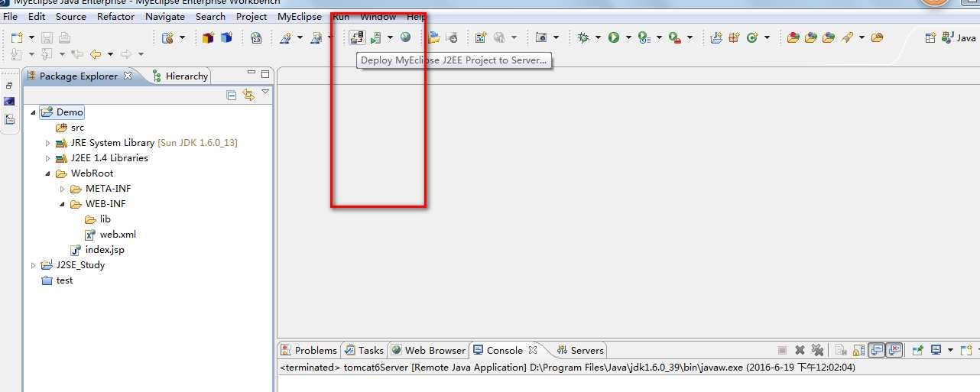This screenshot has height=392, width=980.
Task: Click Remove All Terminated Launches in Console
Action: [x=817, y=350]
